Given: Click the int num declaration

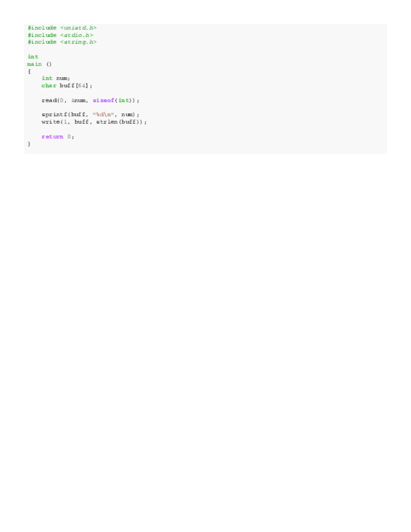Looking at the screenshot, I should click(x=56, y=78).
